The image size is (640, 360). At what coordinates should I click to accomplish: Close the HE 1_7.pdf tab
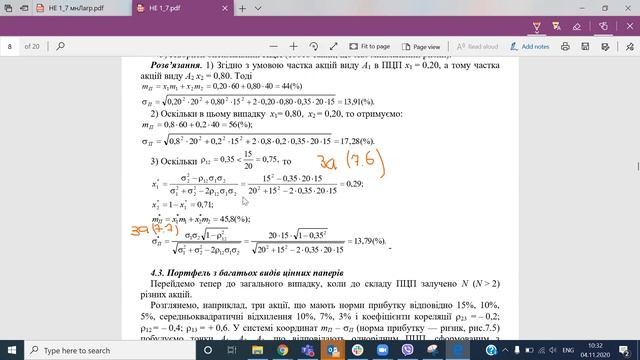coord(225,8)
